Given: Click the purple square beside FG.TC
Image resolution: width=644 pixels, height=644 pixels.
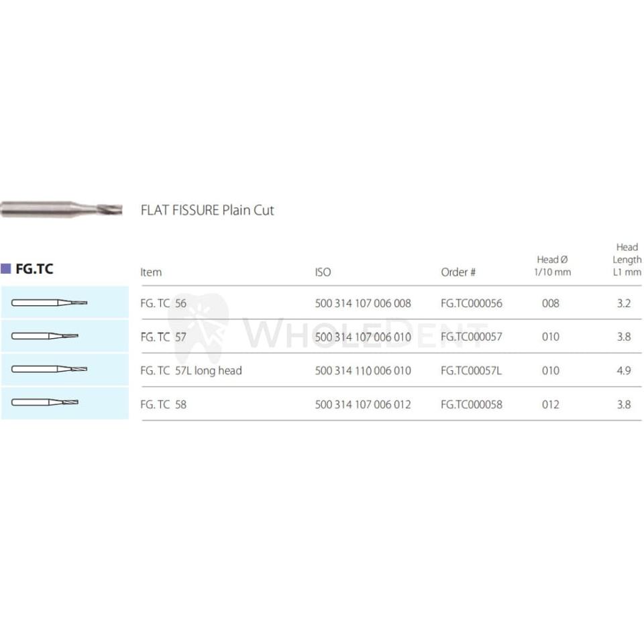Looking at the screenshot, I should [x=6, y=269].
